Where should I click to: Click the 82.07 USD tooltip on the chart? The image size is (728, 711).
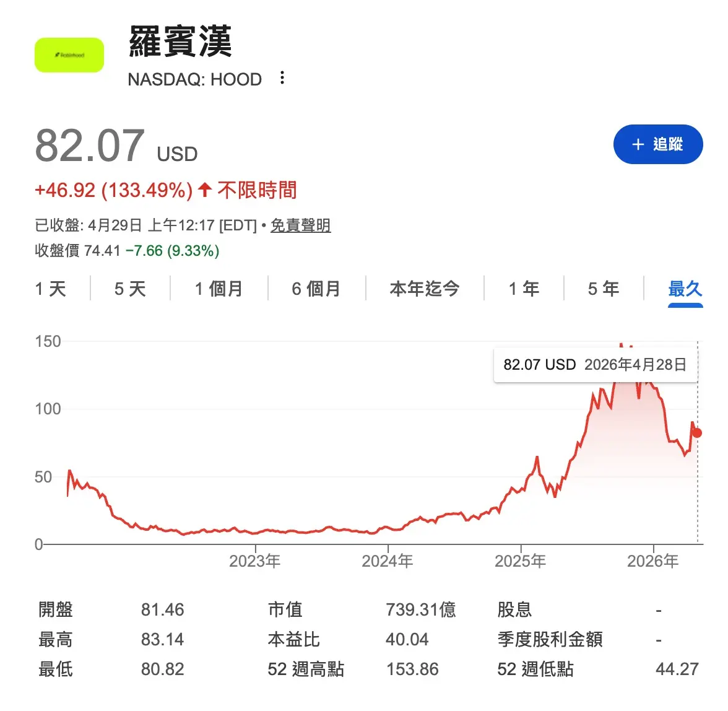594,364
